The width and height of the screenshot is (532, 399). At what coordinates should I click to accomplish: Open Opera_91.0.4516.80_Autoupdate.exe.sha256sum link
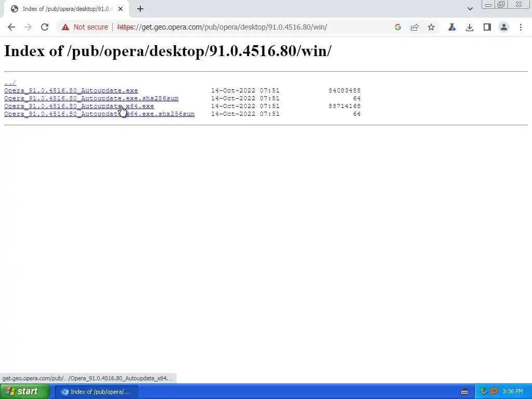(91, 98)
